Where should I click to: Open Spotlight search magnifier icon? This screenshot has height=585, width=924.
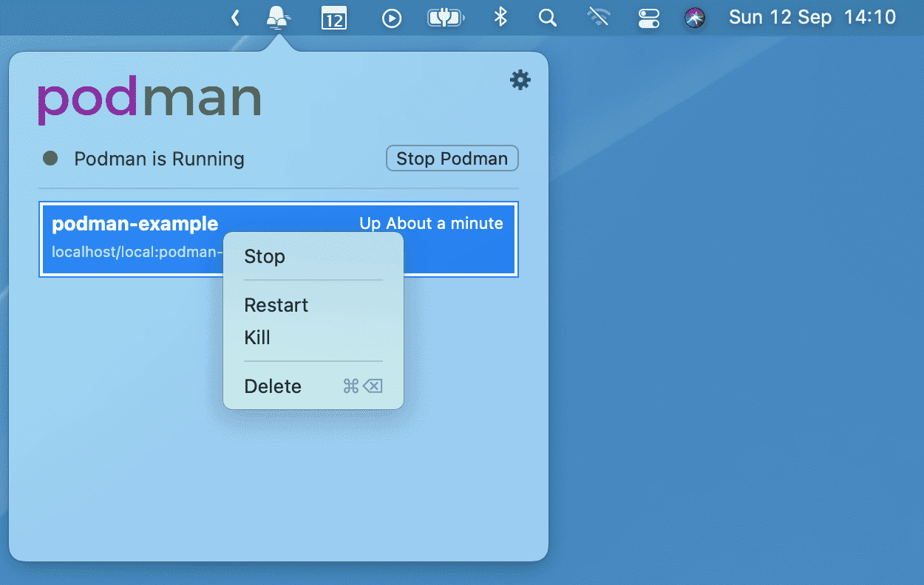point(548,18)
